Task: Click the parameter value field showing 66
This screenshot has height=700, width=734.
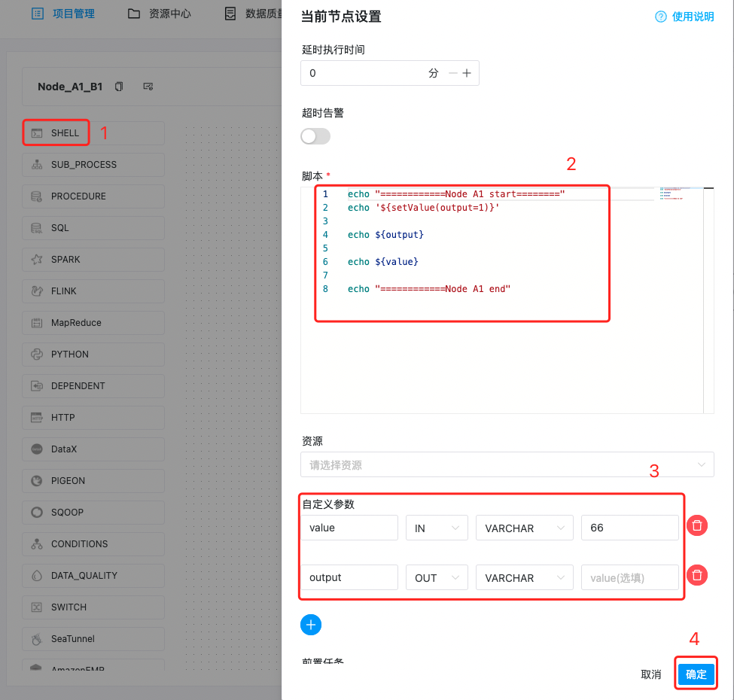Action: coord(629,528)
